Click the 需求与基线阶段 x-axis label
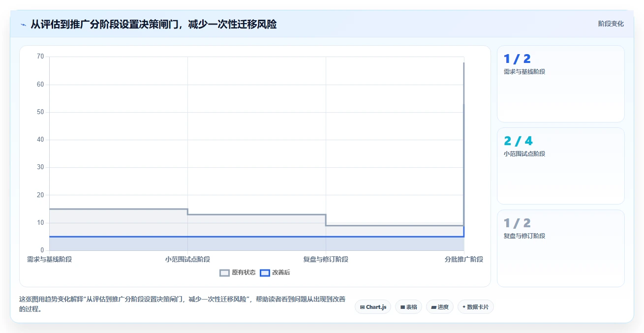The image size is (644, 333). tap(50, 259)
